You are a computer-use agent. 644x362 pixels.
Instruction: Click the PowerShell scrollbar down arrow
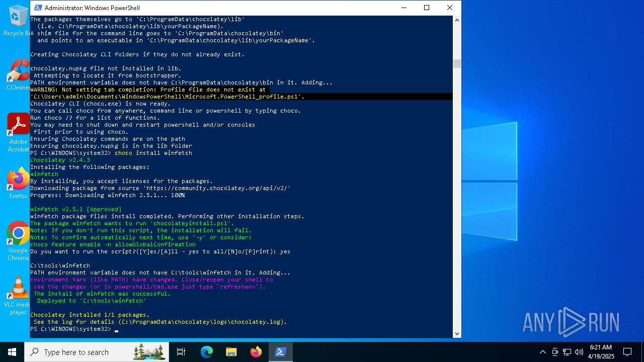[x=457, y=333]
